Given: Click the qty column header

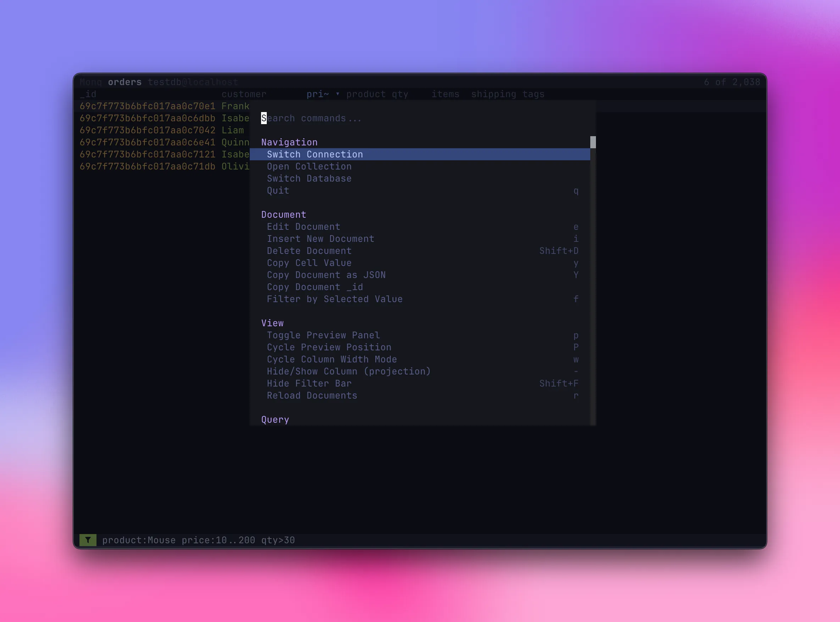Looking at the screenshot, I should pos(400,94).
